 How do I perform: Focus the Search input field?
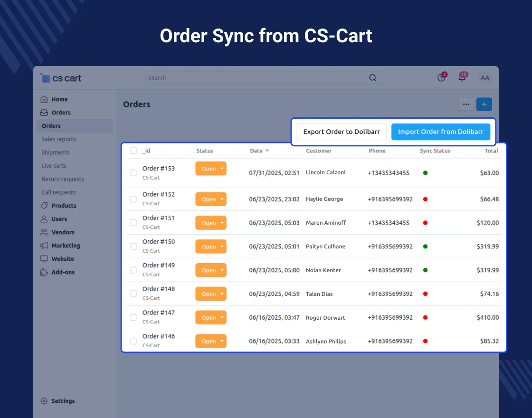256,78
